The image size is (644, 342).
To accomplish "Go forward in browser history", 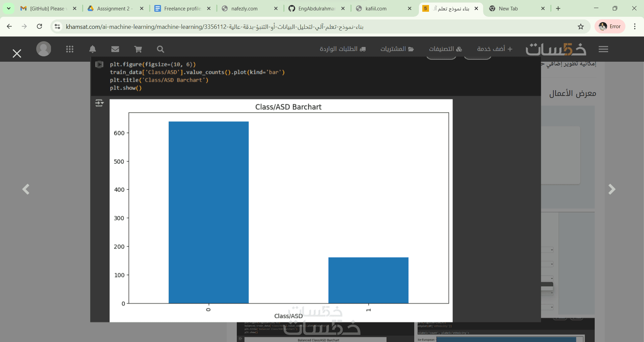I will pos(24,26).
